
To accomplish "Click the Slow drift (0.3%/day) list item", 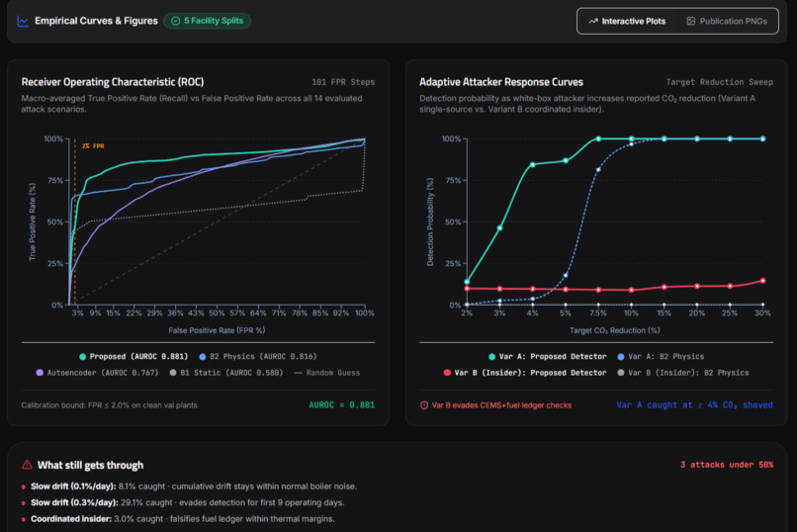I will point(183,502).
